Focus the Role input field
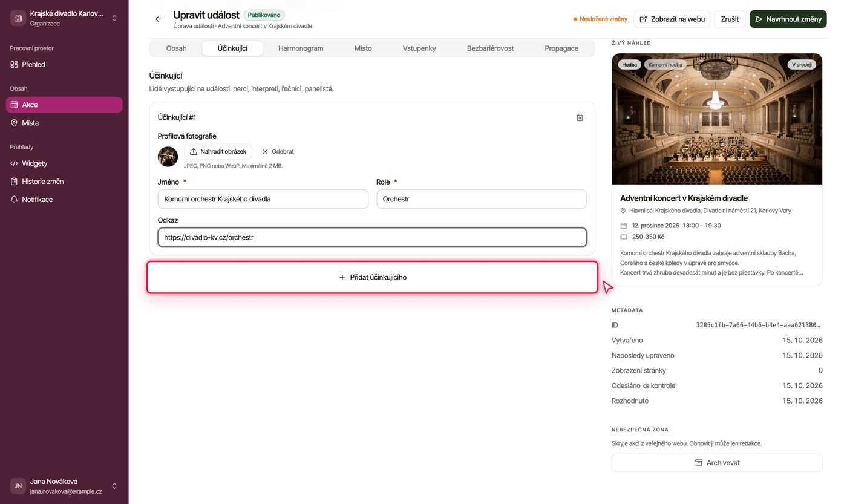This screenshot has width=847, height=504. pyautogui.click(x=482, y=199)
